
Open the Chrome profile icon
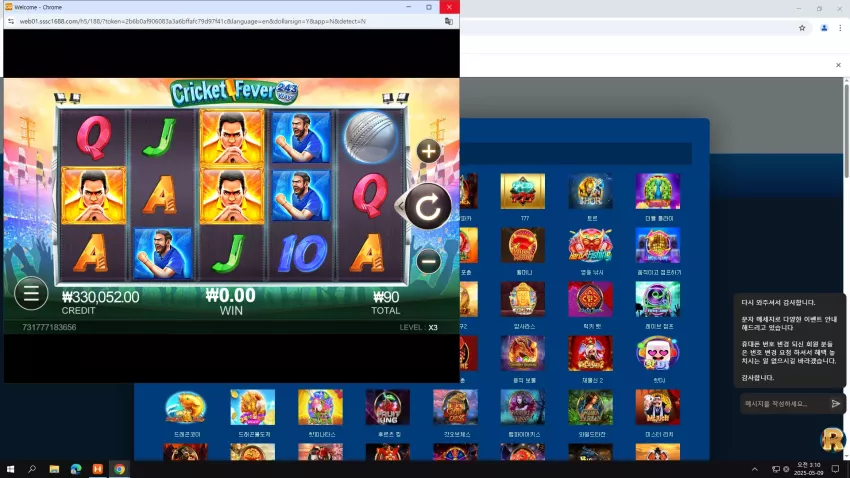click(824, 28)
